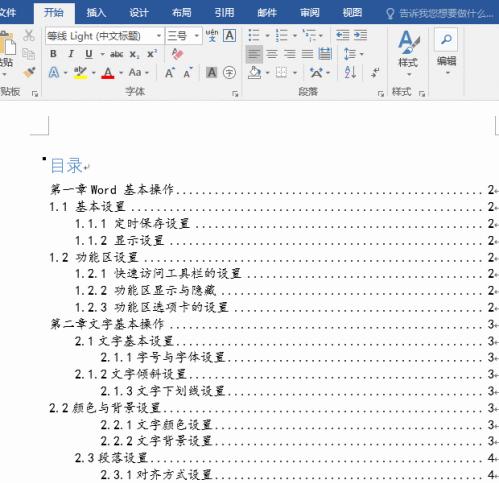Click the Clear All Formatting eraser icon
Image resolution: width=499 pixels, height=483 pixels.
(x=177, y=54)
